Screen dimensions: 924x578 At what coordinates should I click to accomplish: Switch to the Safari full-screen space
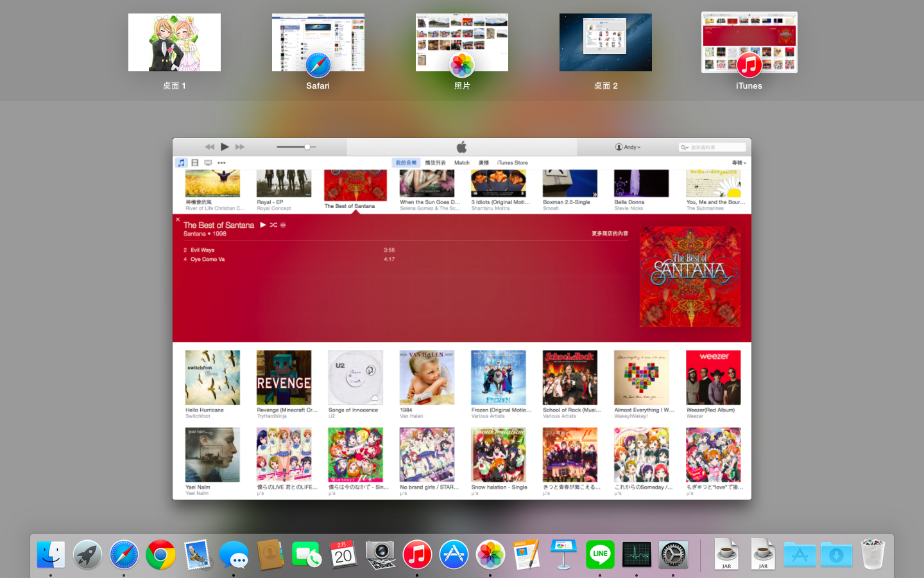(x=318, y=42)
